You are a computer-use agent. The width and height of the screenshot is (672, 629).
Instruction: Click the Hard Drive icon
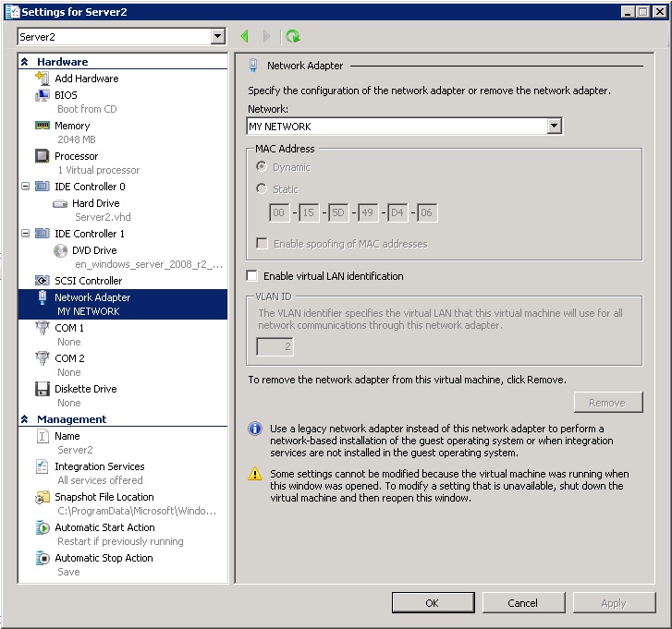coord(60,204)
